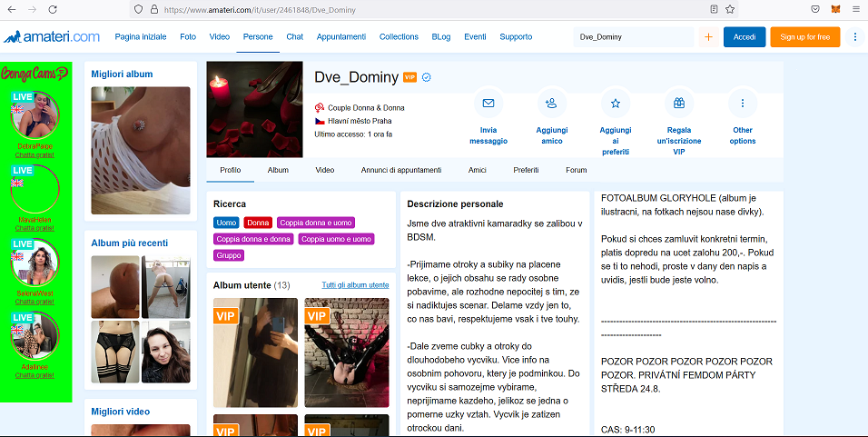This screenshot has width=868, height=437.
Task: Click the orange plus icon beside search
Action: point(708,37)
